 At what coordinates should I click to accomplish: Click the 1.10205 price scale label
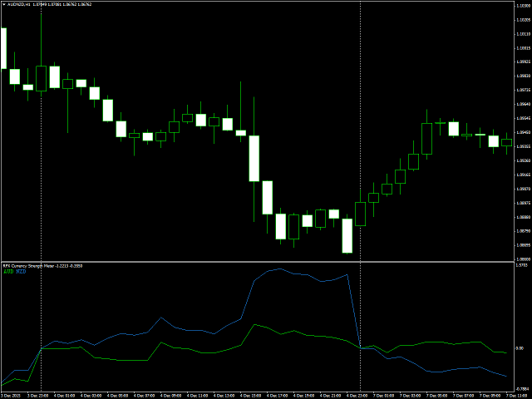(523, 20)
